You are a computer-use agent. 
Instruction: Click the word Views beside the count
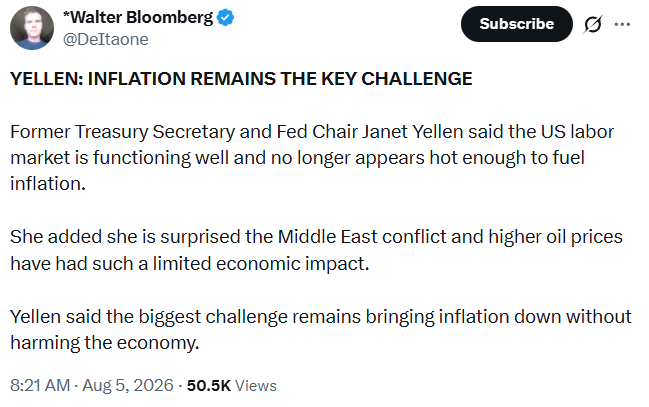pyautogui.click(x=256, y=385)
